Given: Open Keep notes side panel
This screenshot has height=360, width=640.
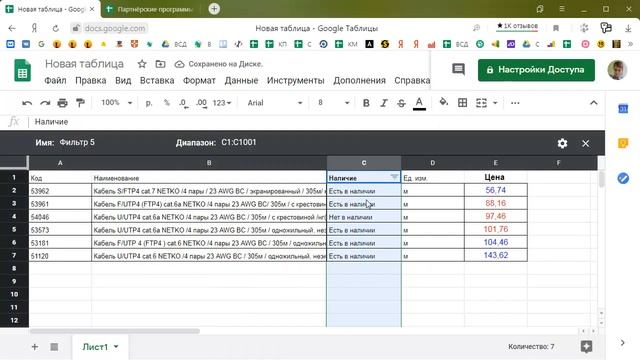Looking at the screenshot, I should (x=623, y=143).
